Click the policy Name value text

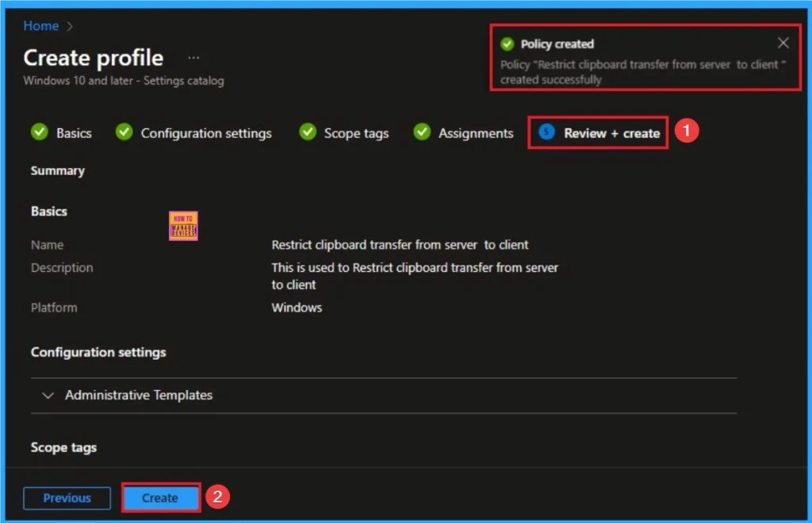coord(400,245)
